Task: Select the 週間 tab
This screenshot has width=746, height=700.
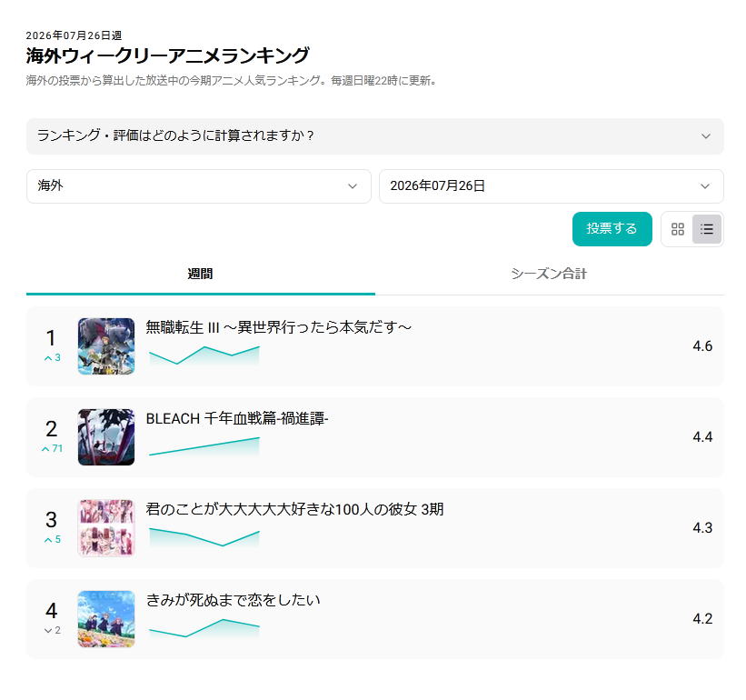Action: click(x=200, y=275)
